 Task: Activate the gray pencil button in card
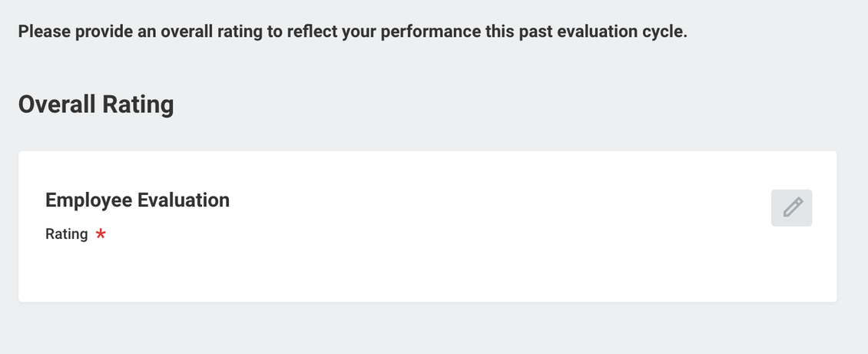pyautogui.click(x=792, y=208)
